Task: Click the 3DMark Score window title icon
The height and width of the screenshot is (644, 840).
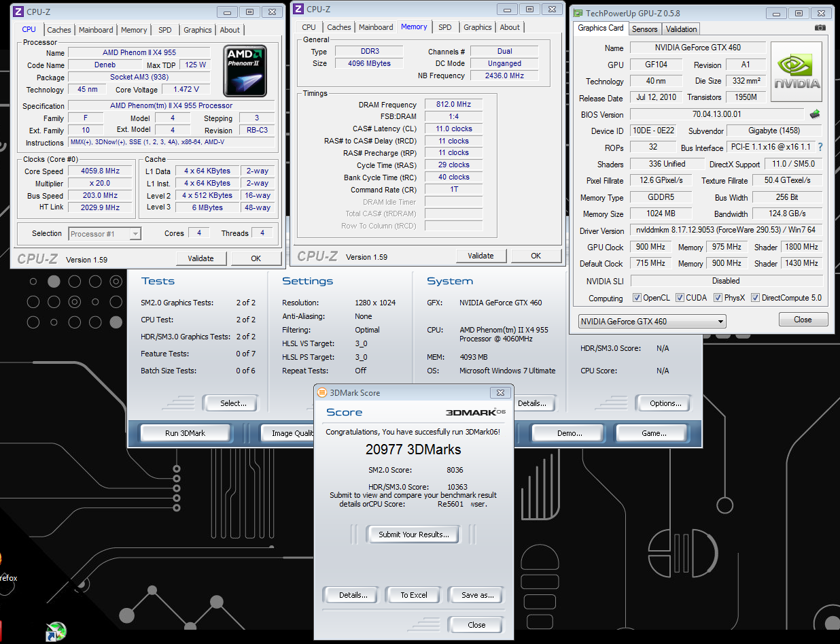Action: (x=323, y=392)
